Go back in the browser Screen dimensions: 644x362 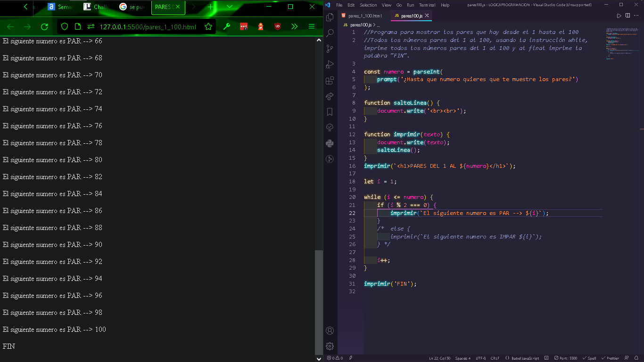pyautogui.click(x=10, y=27)
